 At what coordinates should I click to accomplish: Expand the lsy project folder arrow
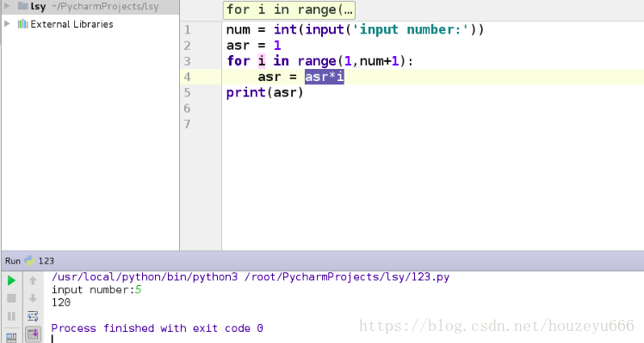(7, 6)
